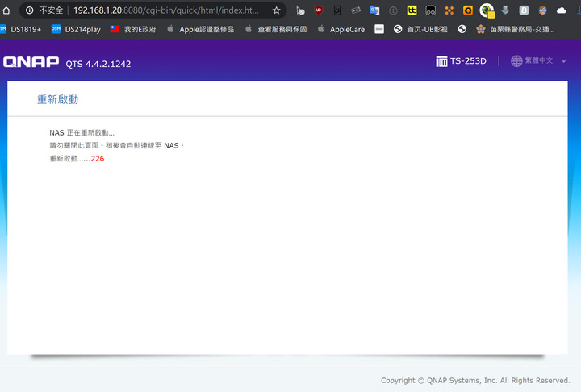Click the white square bookmark icon
Image resolution: width=581 pixels, height=392 pixels.
pyautogui.click(x=379, y=29)
